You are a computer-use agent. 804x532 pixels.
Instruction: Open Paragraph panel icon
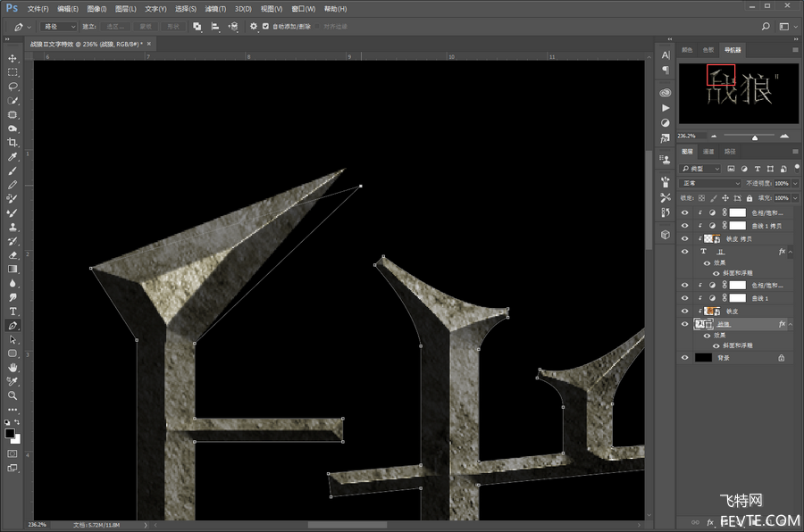tap(666, 70)
